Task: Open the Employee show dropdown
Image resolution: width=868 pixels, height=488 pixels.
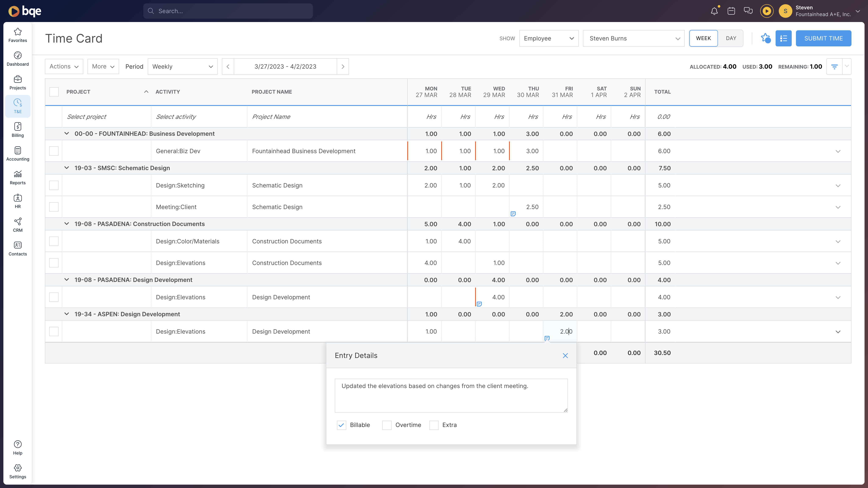Action: [549, 38]
